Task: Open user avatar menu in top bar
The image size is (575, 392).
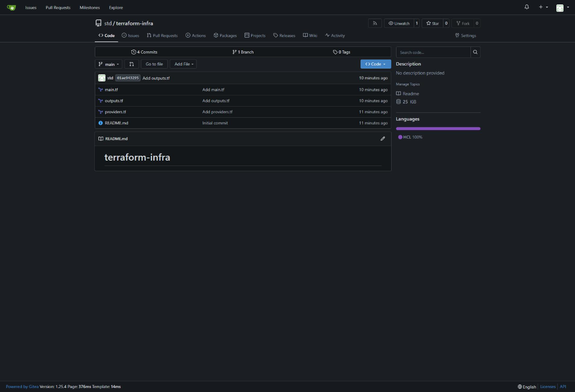Action: coord(563,8)
